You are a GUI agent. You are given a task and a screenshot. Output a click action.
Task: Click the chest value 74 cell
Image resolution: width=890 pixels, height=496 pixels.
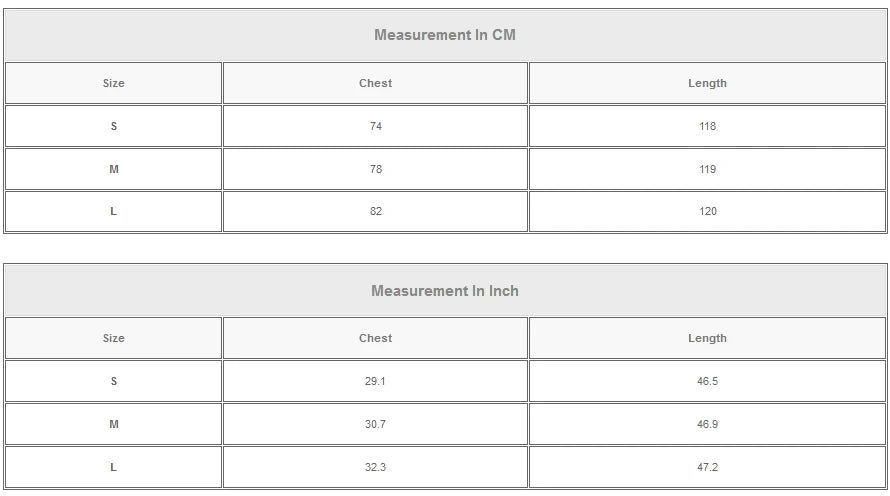[375, 126]
